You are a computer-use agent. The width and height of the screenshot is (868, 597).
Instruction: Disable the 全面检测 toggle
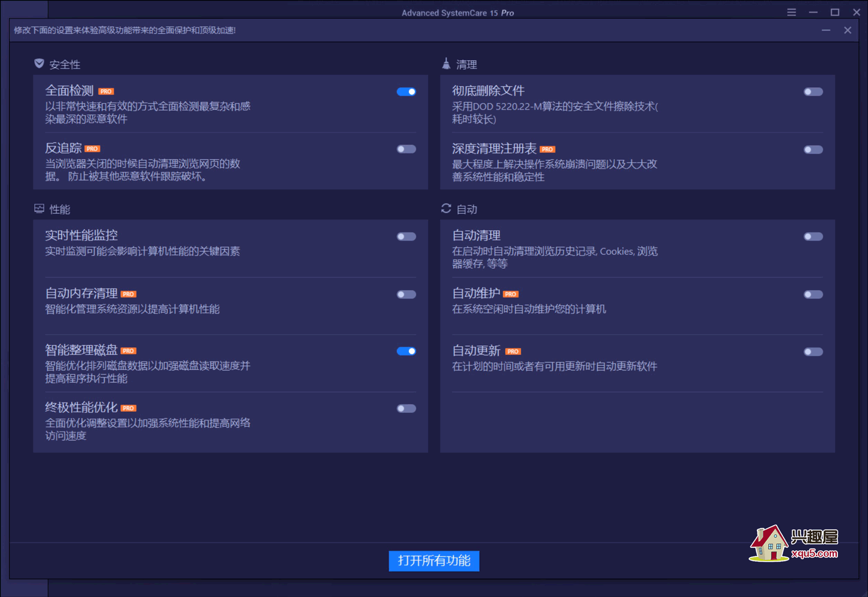[x=406, y=91]
